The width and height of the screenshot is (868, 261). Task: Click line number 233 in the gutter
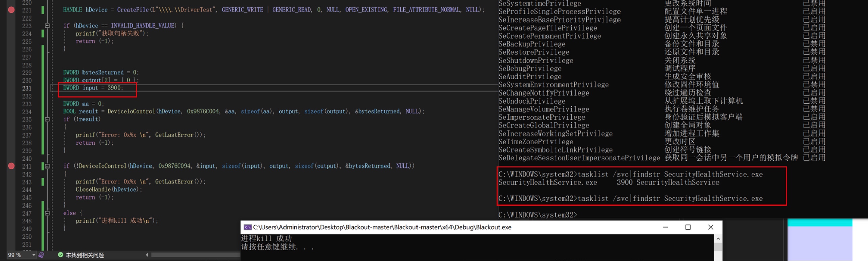[27, 104]
